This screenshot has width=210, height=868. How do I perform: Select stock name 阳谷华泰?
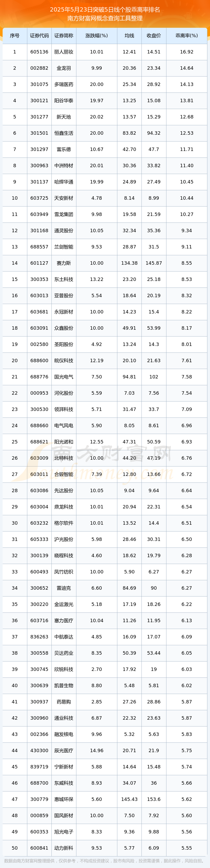pos(64,101)
